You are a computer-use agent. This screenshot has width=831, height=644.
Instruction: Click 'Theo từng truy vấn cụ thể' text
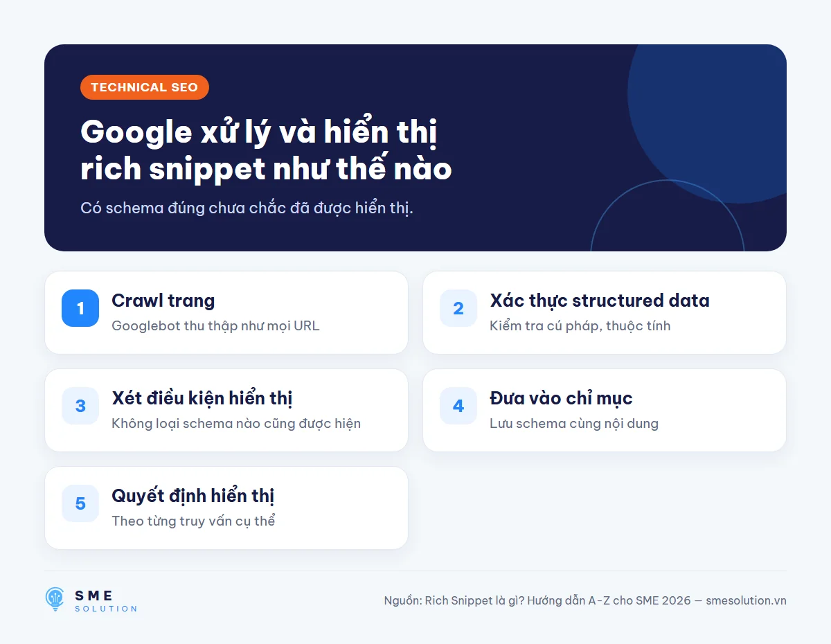[193, 521]
